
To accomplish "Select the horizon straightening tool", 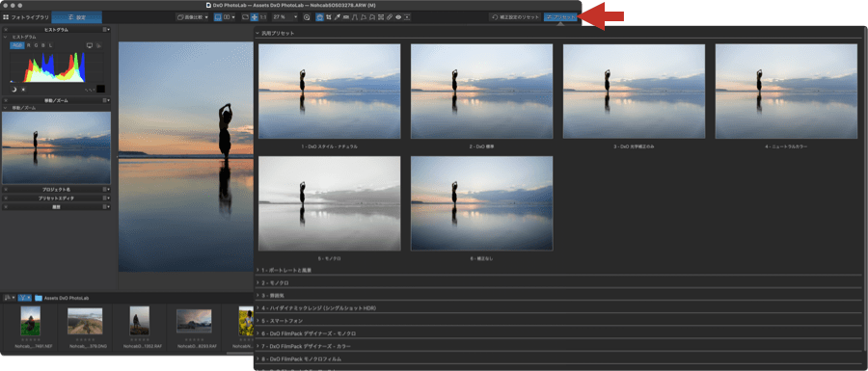I will point(345,17).
